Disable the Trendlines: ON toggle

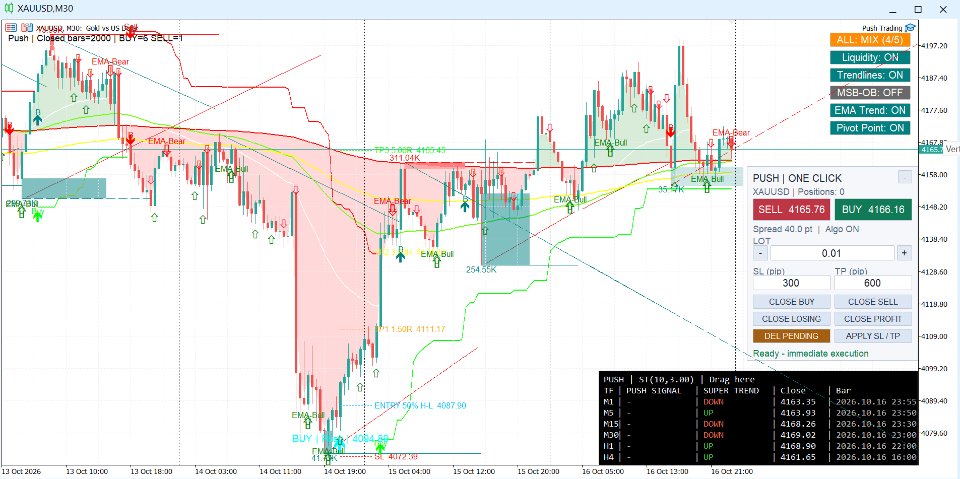(x=870, y=75)
